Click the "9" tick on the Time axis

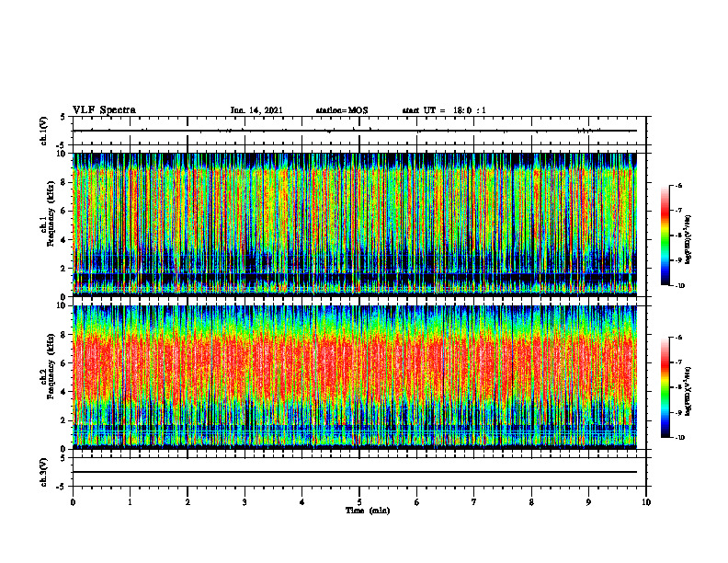point(588,502)
